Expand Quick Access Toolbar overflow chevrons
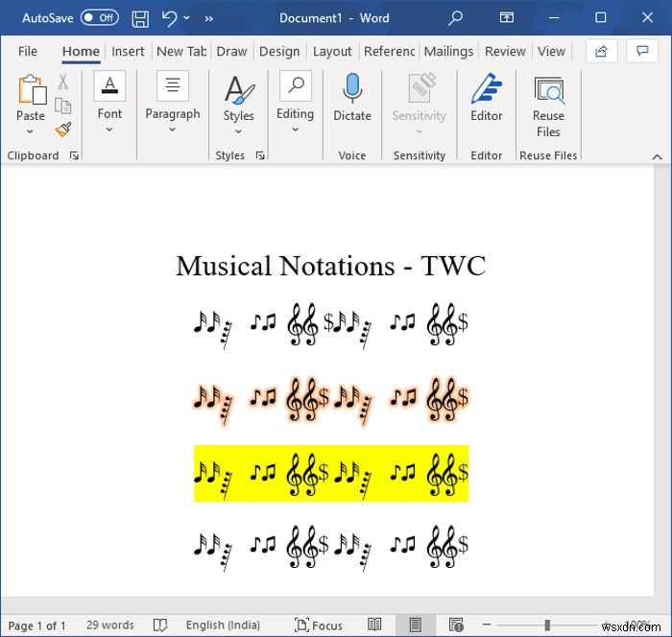This screenshot has width=672, height=637. click(x=208, y=18)
